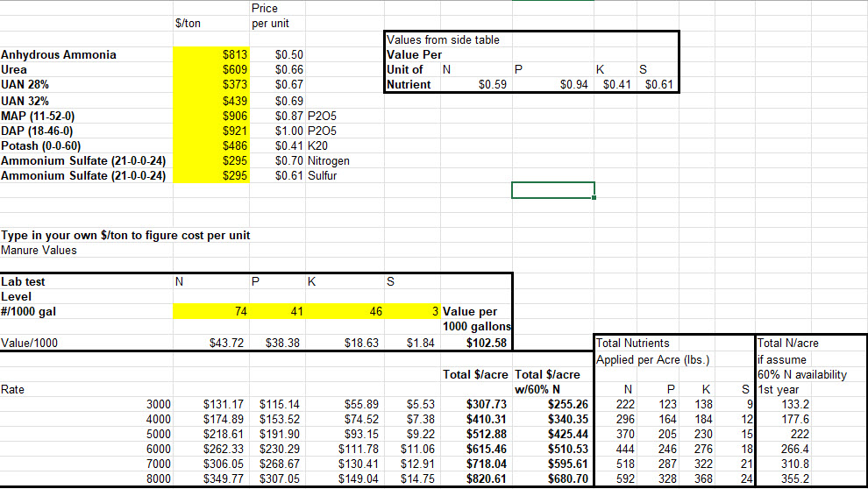
Task: Click the 'Anhydrous Ammonia' label
Action: point(59,54)
